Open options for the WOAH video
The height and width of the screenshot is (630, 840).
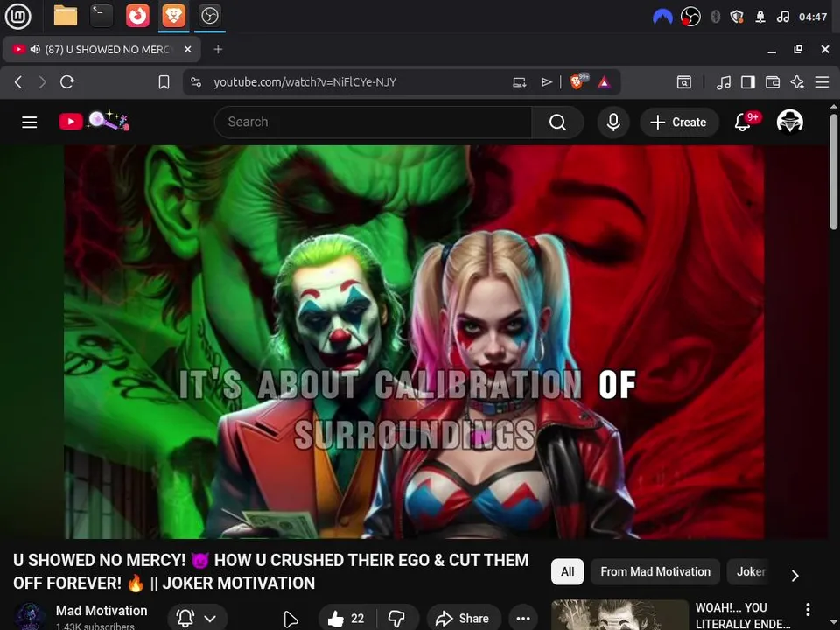[x=808, y=609]
